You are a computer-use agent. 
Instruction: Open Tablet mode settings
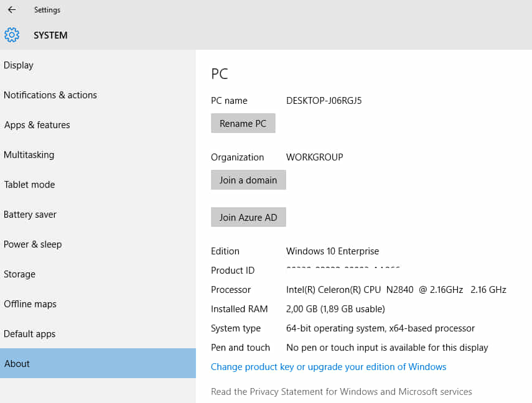(29, 185)
